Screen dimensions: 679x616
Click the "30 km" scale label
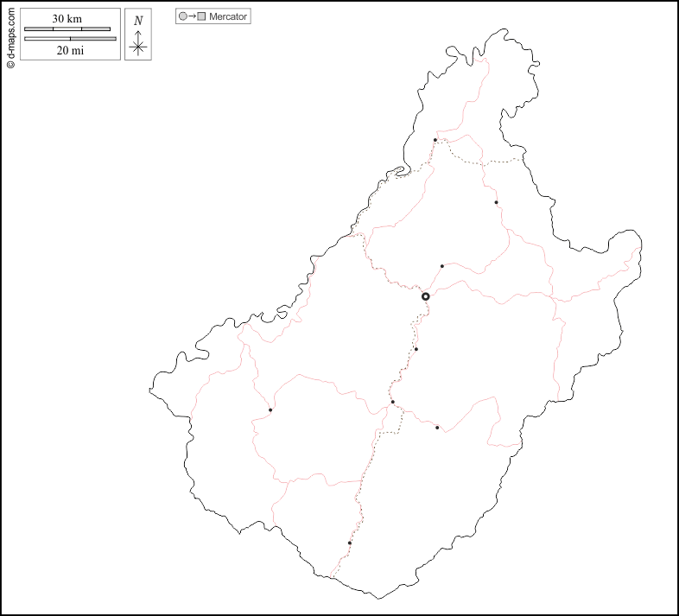point(67,18)
